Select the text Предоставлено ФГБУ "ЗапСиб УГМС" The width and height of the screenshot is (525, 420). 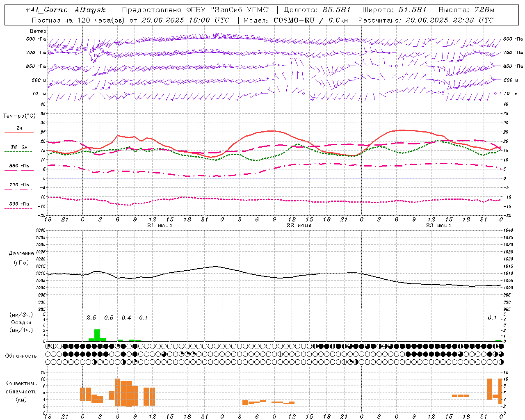pyautogui.click(x=197, y=10)
